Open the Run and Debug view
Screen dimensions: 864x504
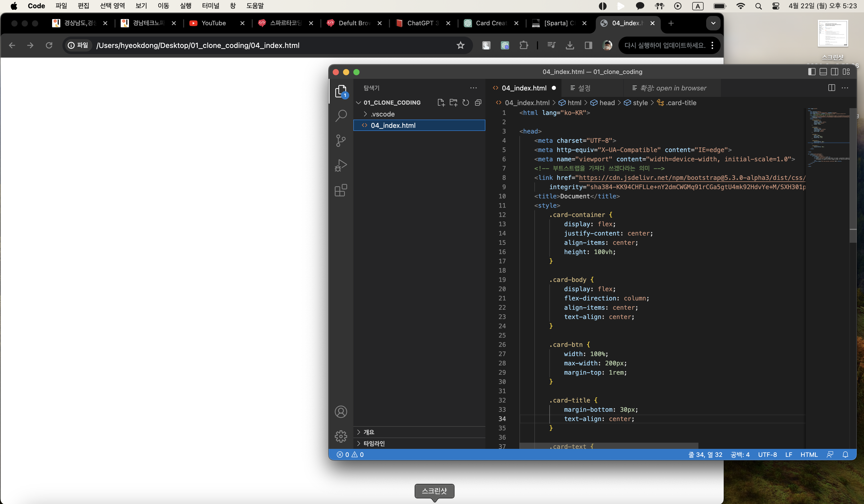point(341,165)
